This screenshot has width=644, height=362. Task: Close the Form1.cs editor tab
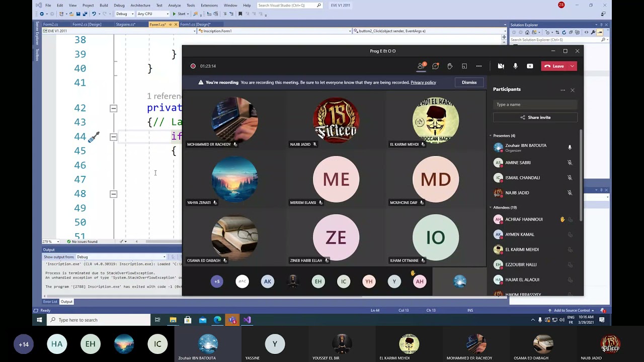pos(175,24)
